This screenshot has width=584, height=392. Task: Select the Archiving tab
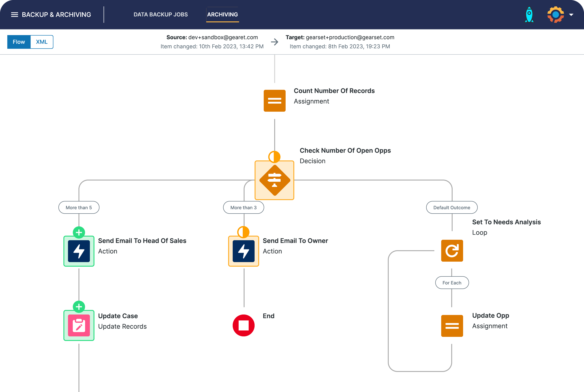click(x=222, y=14)
